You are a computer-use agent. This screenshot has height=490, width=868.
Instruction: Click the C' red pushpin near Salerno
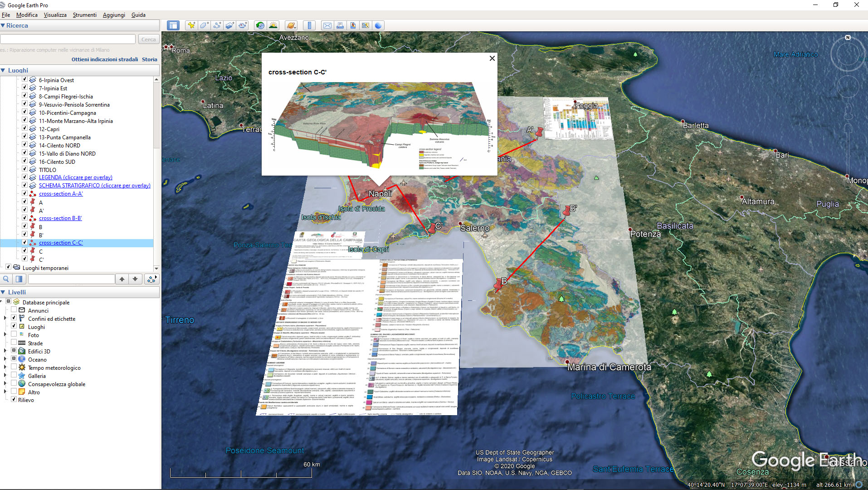[x=432, y=228]
